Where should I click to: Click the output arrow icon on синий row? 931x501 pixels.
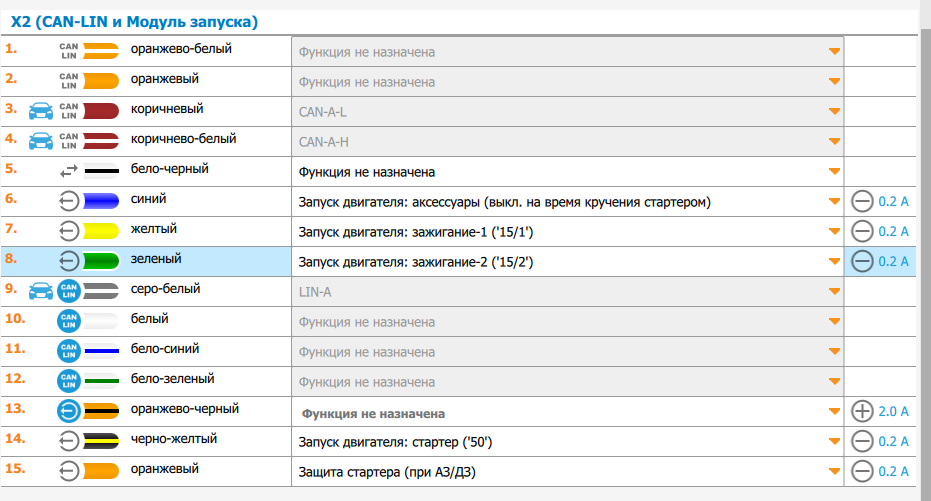click(68, 201)
